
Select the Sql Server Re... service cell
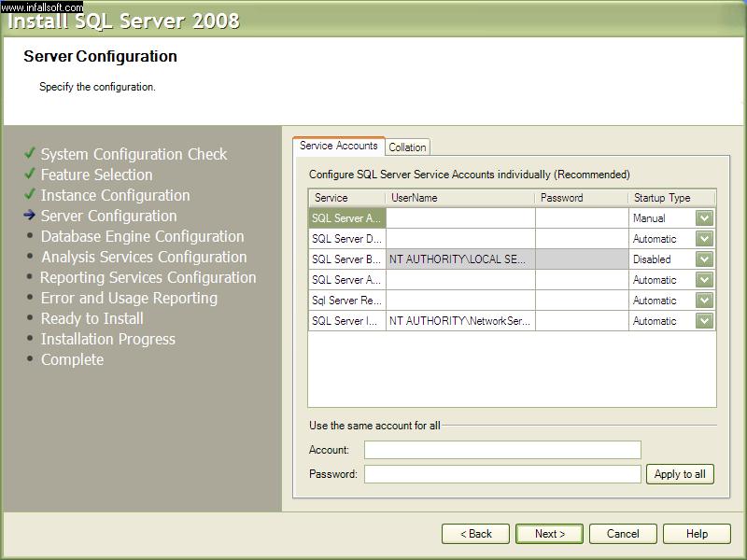[x=346, y=300]
